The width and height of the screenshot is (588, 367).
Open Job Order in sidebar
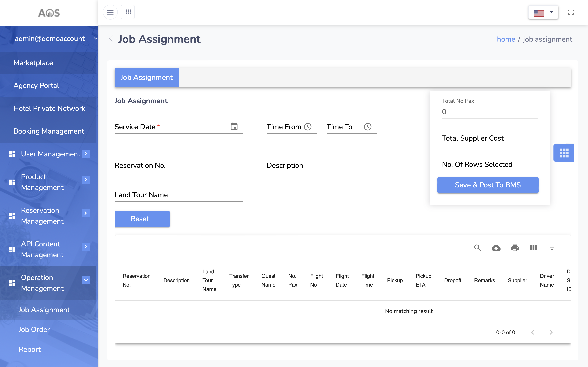click(34, 329)
